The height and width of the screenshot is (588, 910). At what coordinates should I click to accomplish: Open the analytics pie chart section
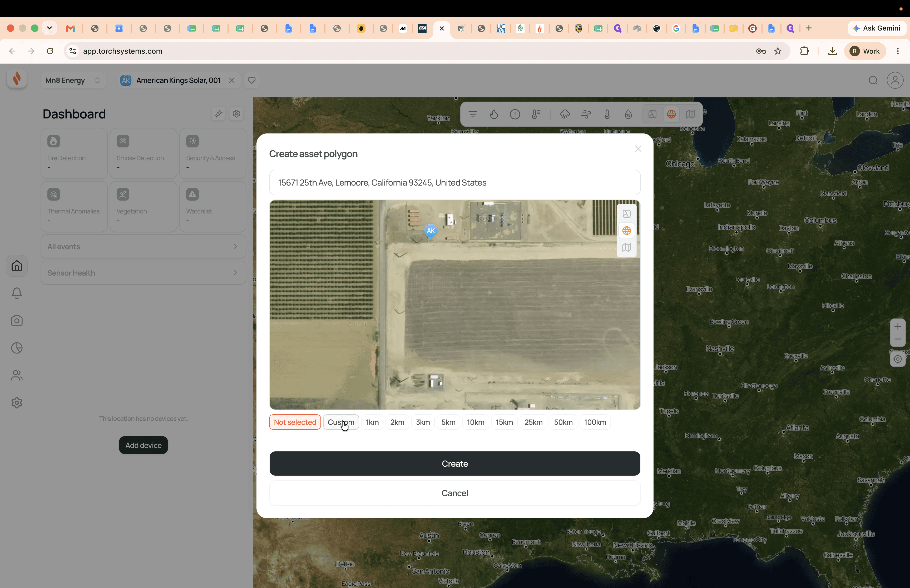(x=16, y=348)
